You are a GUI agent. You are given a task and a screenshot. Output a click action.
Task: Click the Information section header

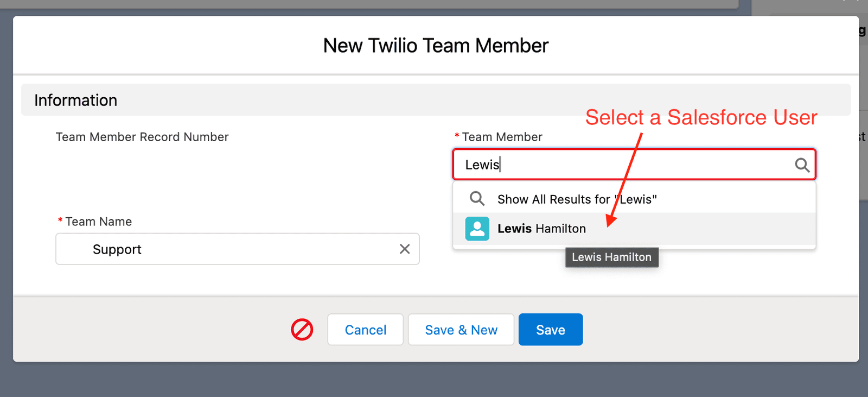tap(75, 100)
